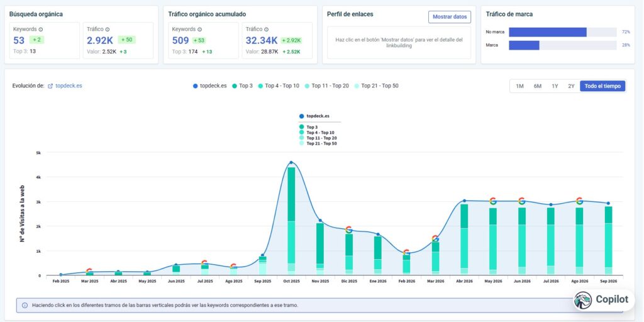Open the external link icon beside topdeck.es
Viewport: 644px width, 322px height.
50,86
